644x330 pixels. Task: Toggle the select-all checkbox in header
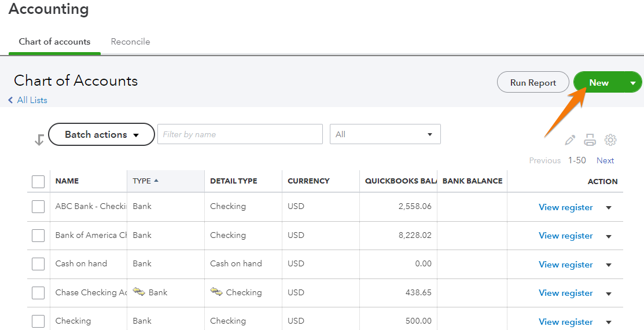coord(38,182)
